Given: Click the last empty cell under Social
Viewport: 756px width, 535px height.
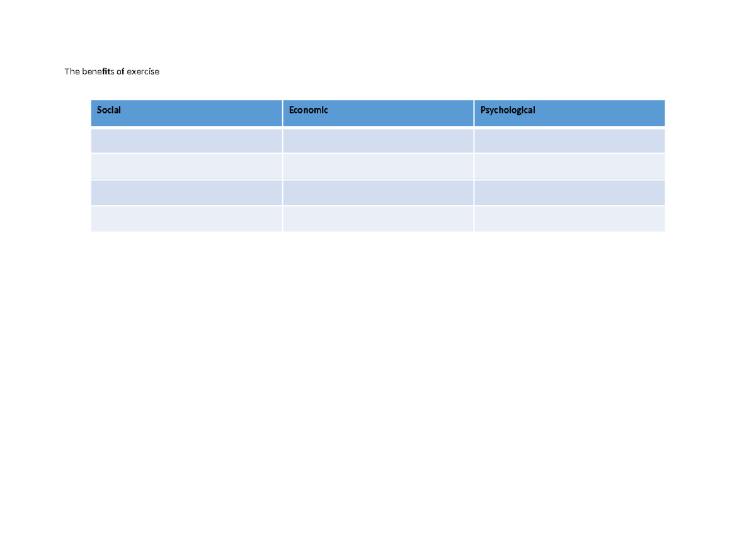Looking at the screenshot, I should (x=186, y=219).
